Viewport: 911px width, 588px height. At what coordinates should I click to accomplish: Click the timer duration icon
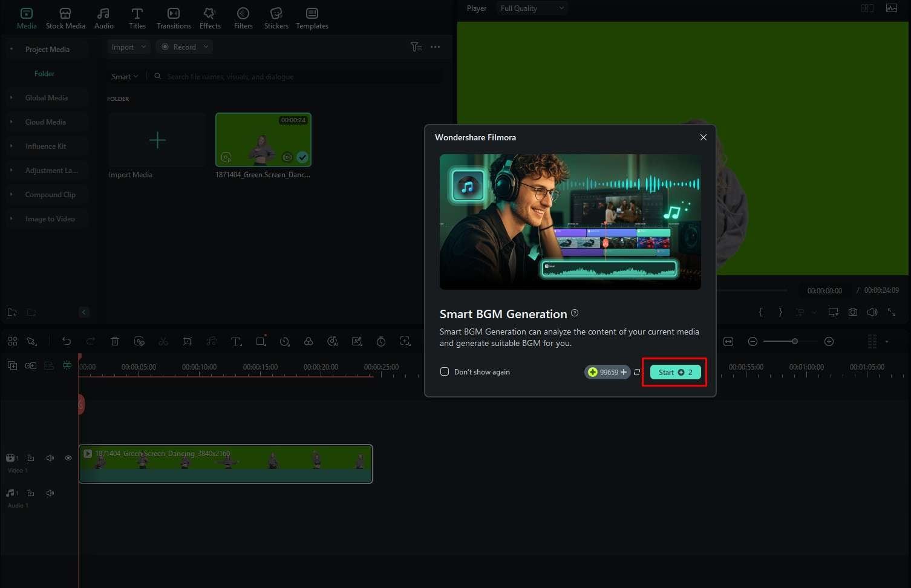381,341
